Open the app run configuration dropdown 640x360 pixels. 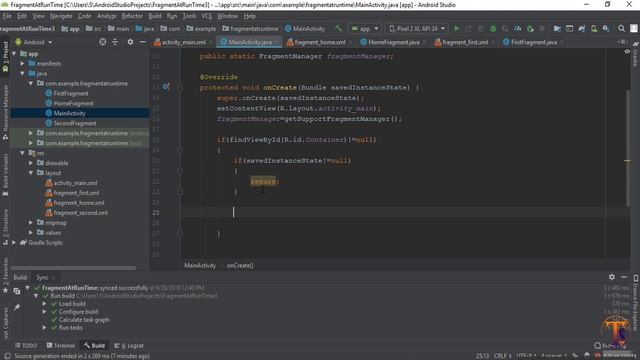pyautogui.click(x=365, y=29)
